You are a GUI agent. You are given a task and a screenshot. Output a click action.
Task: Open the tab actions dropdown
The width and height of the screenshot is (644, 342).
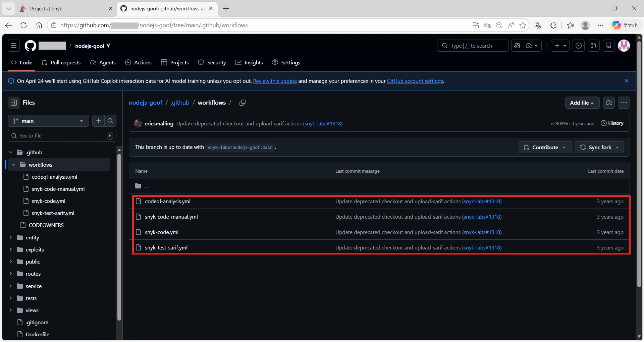(x=8, y=9)
